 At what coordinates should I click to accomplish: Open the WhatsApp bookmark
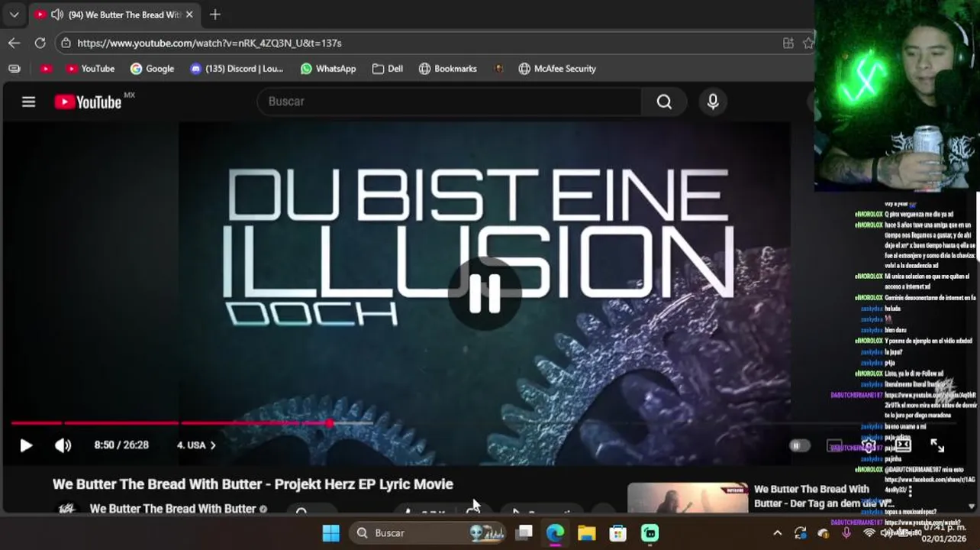point(328,69)
